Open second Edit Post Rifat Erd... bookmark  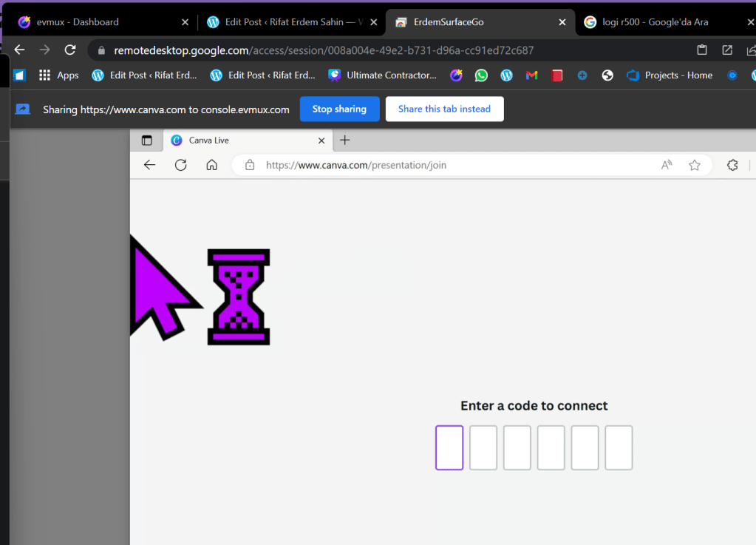(263, 75)
